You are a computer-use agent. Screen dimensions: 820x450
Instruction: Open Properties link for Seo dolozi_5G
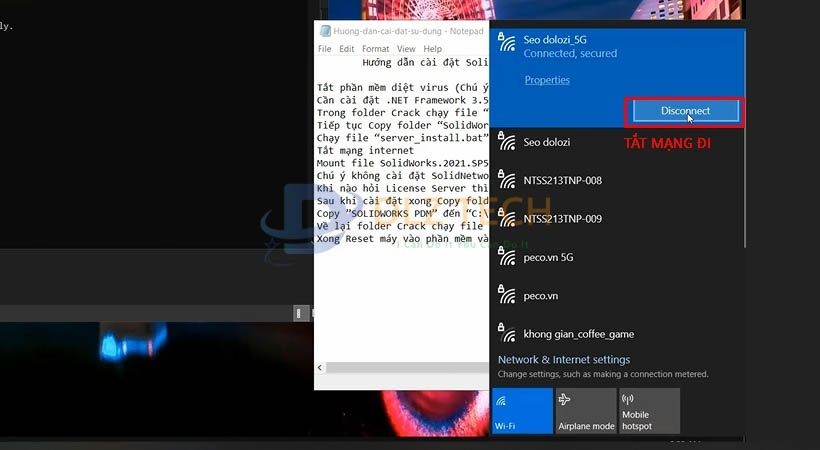[x=547, y=80]
